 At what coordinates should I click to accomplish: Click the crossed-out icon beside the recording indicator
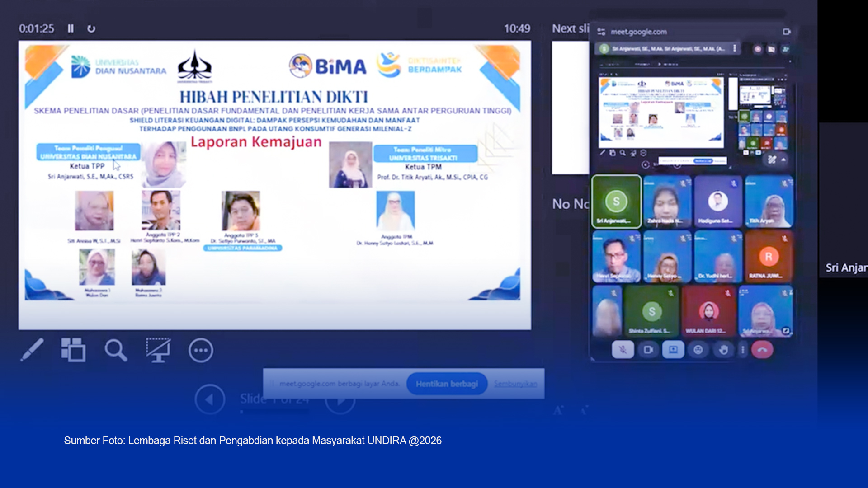(x=772, y=49)
